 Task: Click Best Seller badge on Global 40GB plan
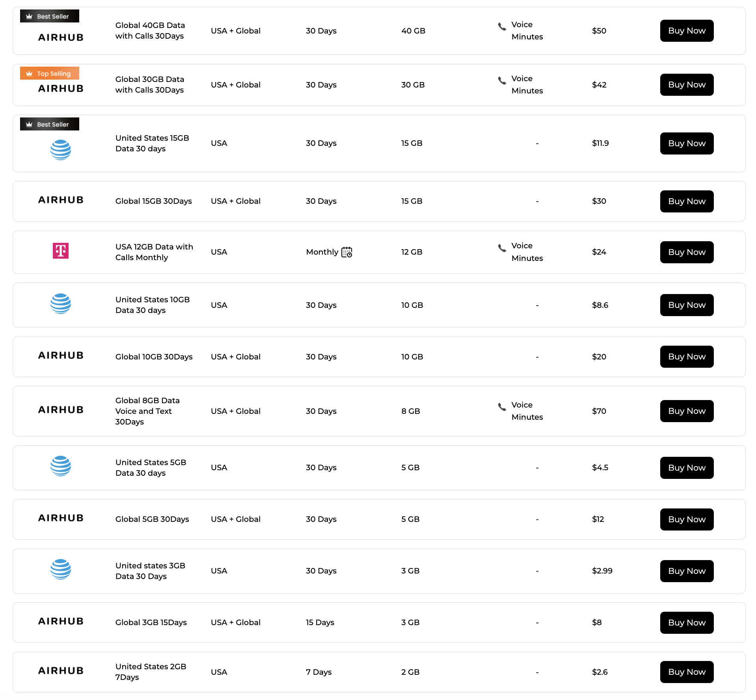[x=50, y=16]
